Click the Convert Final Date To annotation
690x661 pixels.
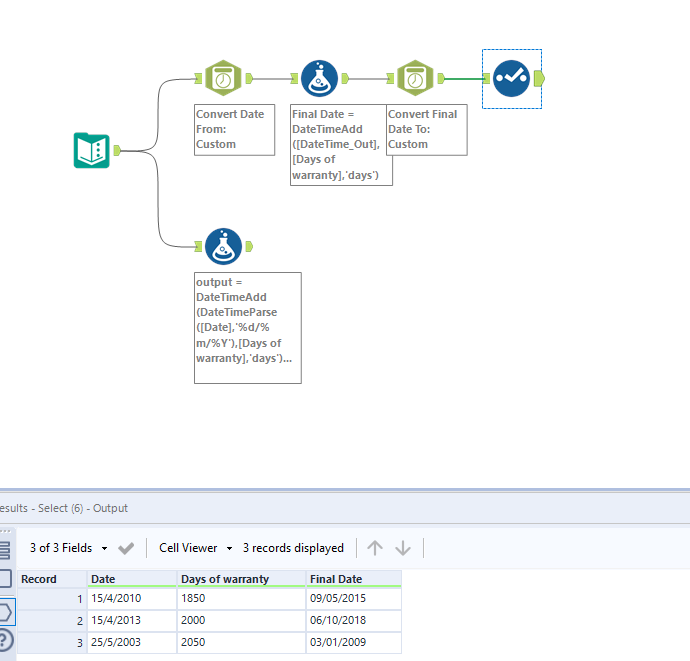[x=427, y=130]
